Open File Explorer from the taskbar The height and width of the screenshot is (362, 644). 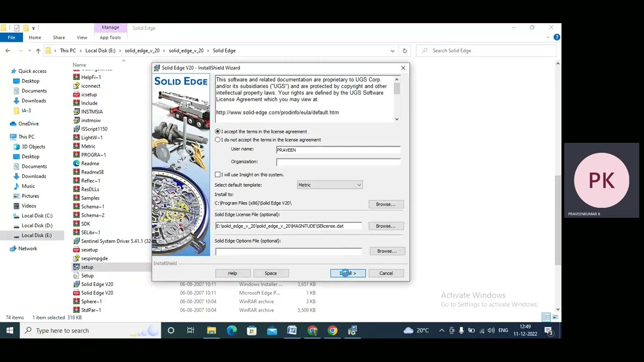pos(211,330)
